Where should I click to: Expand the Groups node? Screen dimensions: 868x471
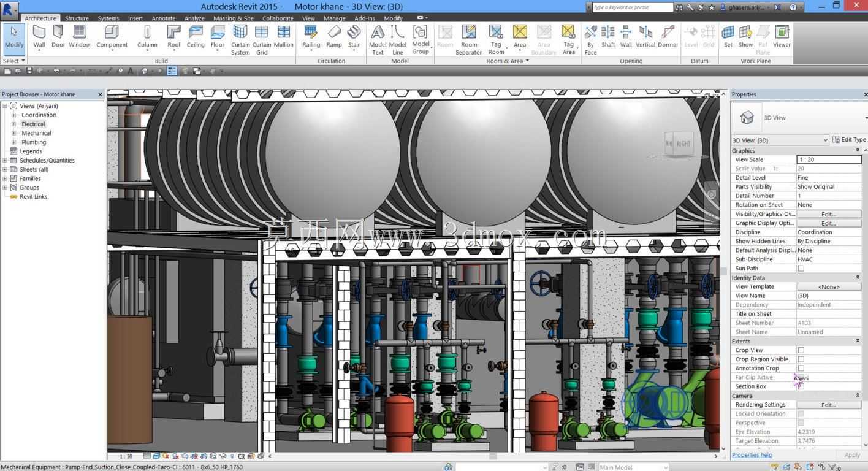pos(5,188)
